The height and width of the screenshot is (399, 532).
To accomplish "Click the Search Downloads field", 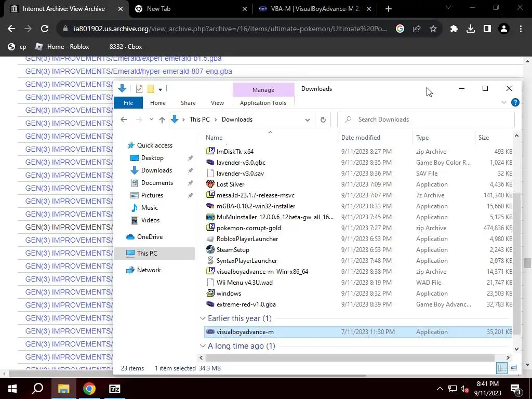I will click(x=426, y=119).
